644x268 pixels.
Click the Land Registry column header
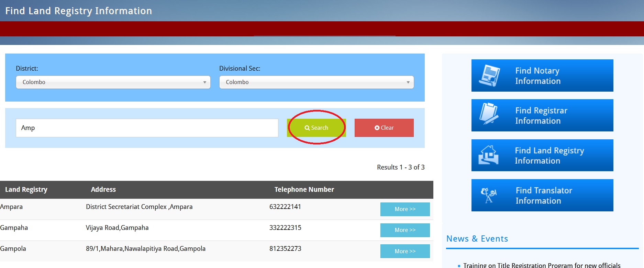pyautogui.click(x=26, y=189)
